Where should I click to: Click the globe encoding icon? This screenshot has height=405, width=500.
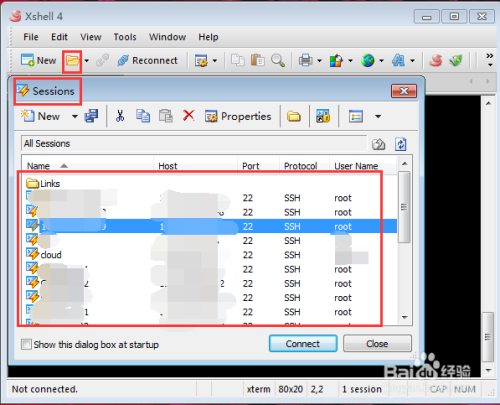click(x=368, y=61)
